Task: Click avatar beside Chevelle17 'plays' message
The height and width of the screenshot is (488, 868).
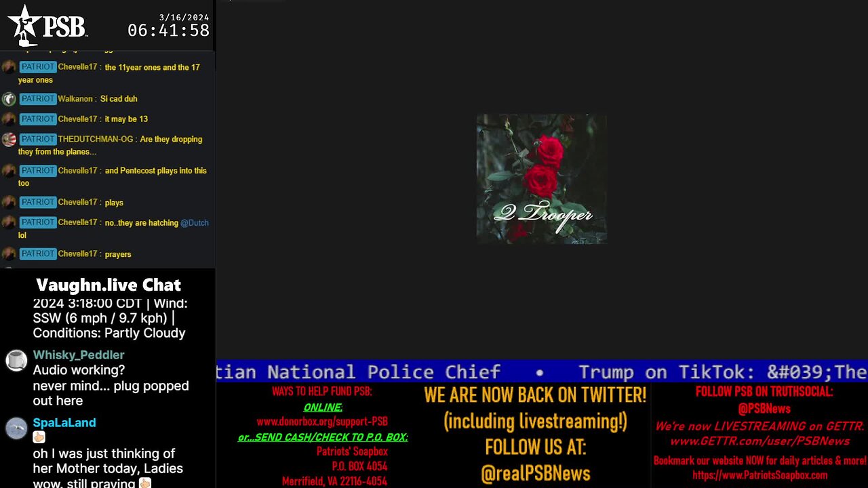Action: 9,203
